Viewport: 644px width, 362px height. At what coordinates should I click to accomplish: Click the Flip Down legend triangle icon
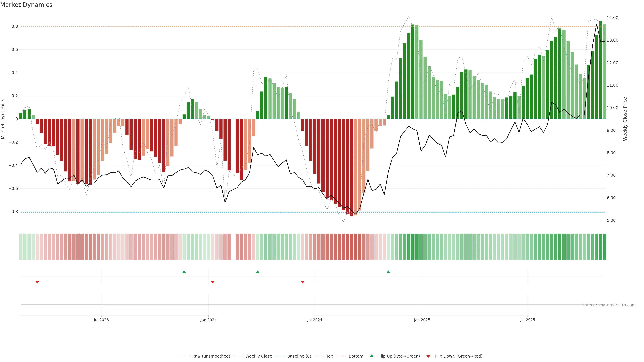(x=428, y=356)
